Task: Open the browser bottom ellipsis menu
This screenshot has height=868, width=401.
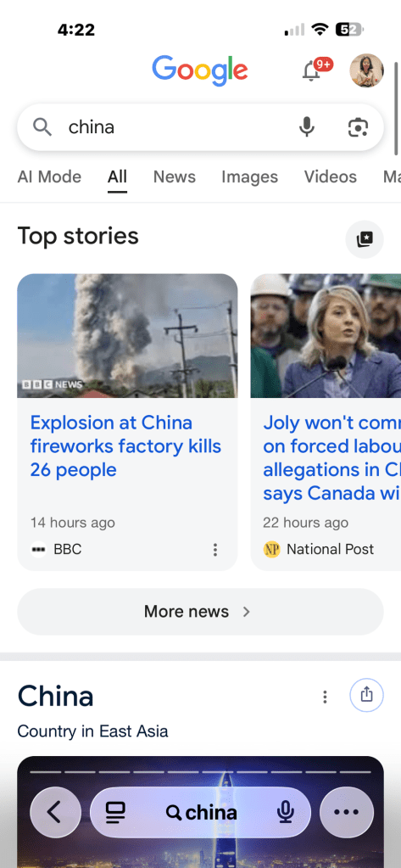Action: (x=346, y=812)
